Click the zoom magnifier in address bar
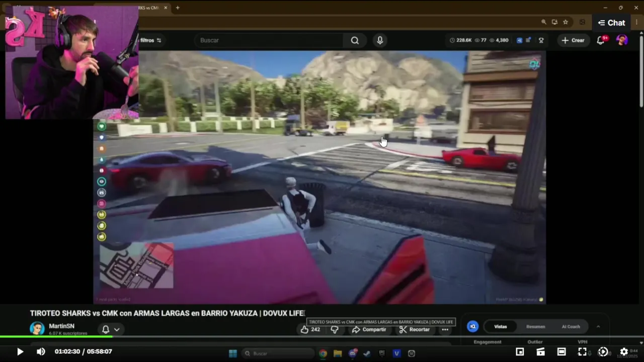Viewport: 644px width, 362px height. [x=543, y=22]
